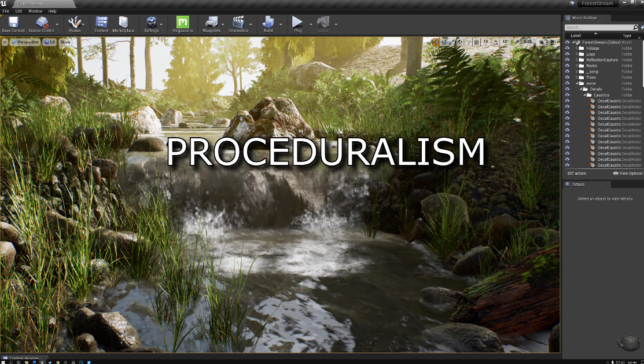Open Blueprints dropdown arrow
644x364 pixels.
pos(223,24)
